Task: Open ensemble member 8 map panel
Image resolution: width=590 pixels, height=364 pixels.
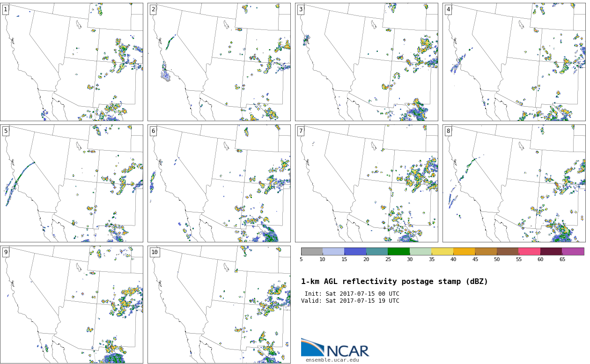Action: point(514,183)
